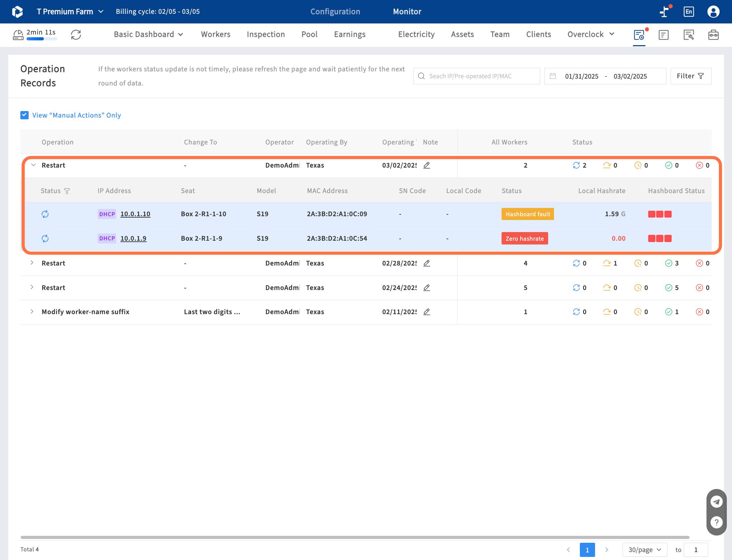Go to page 1 button
The image size is (732, 560).
(x=587, y=550)
